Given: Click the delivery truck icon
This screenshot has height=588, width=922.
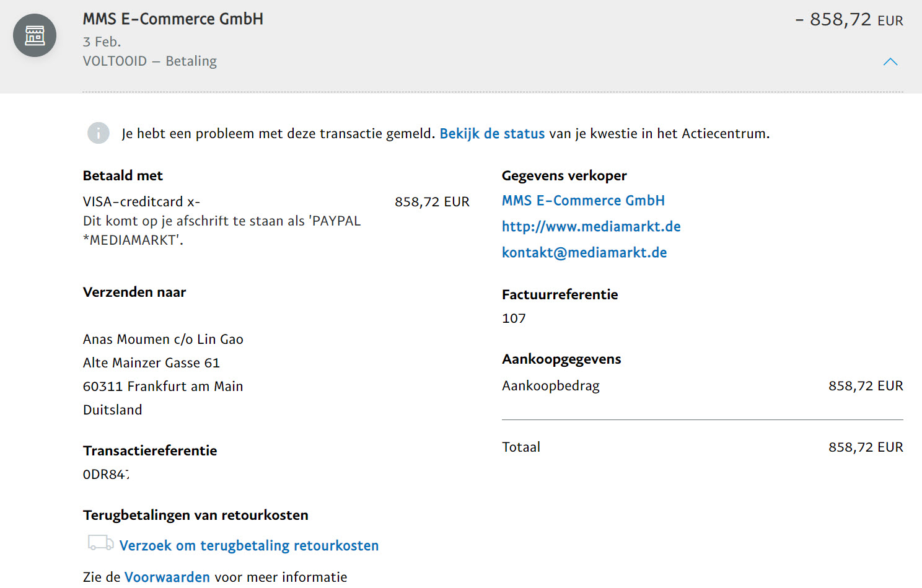Looking at the screenshot, I should click(x=100, y=543).
